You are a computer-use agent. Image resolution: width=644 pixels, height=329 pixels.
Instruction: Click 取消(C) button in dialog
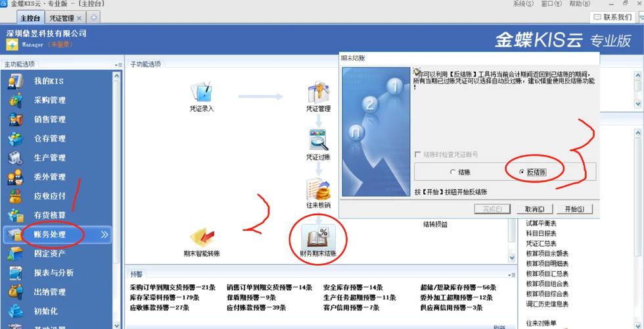click(x=534, y=209)
